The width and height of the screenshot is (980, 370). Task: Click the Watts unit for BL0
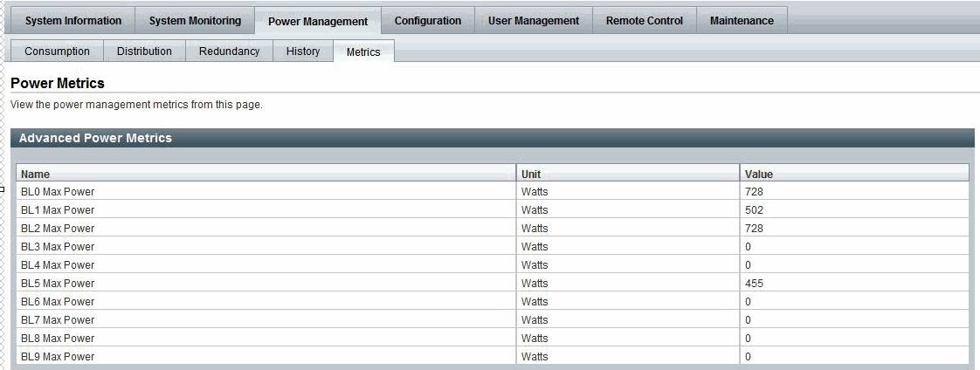(x=535, y=192)
